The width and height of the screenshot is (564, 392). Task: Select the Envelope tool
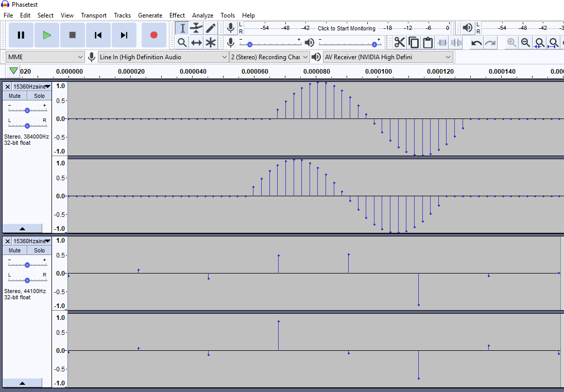pyautogui.click(x=196, y=28)
